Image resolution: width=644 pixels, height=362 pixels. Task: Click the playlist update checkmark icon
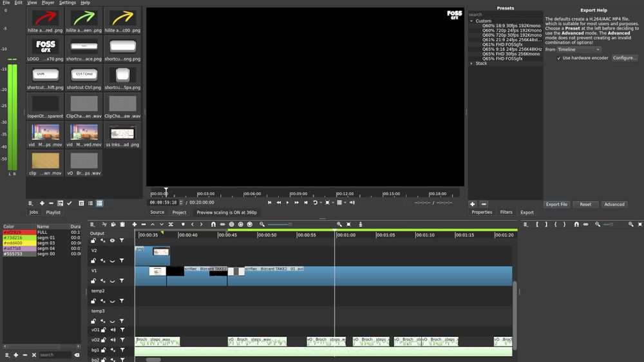(x=70, y=204)
